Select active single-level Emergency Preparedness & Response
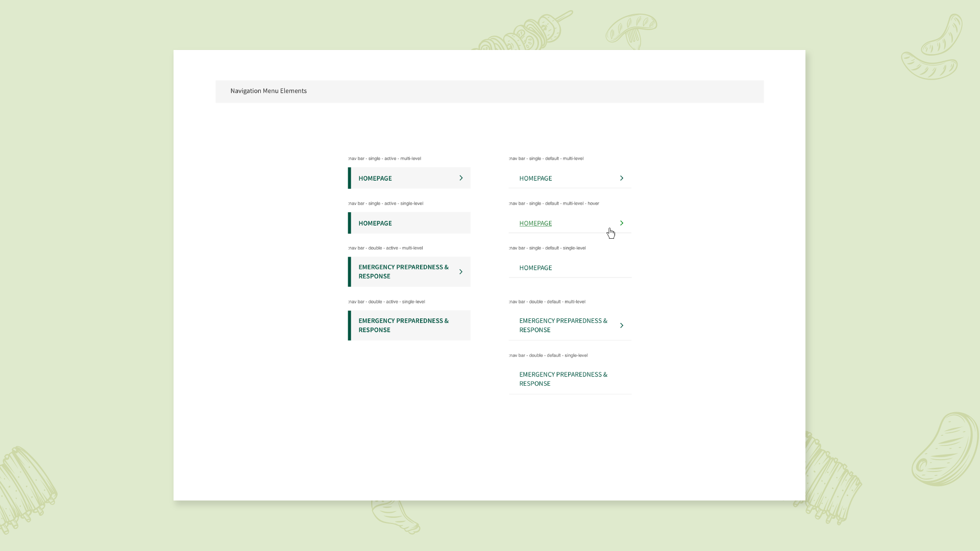The image size is (980, 551). [403, 325]
